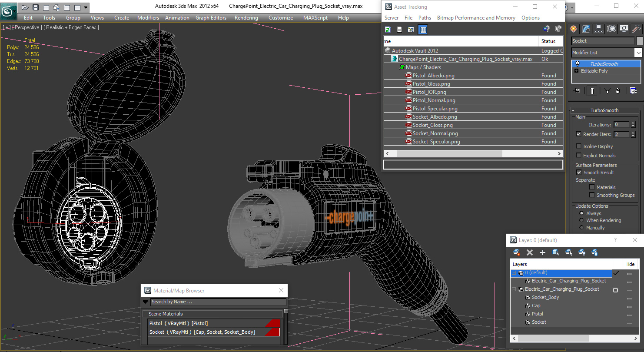Select the Always update option
The width and height of the screenshot is (644, 352).
(x=582, y=213)
